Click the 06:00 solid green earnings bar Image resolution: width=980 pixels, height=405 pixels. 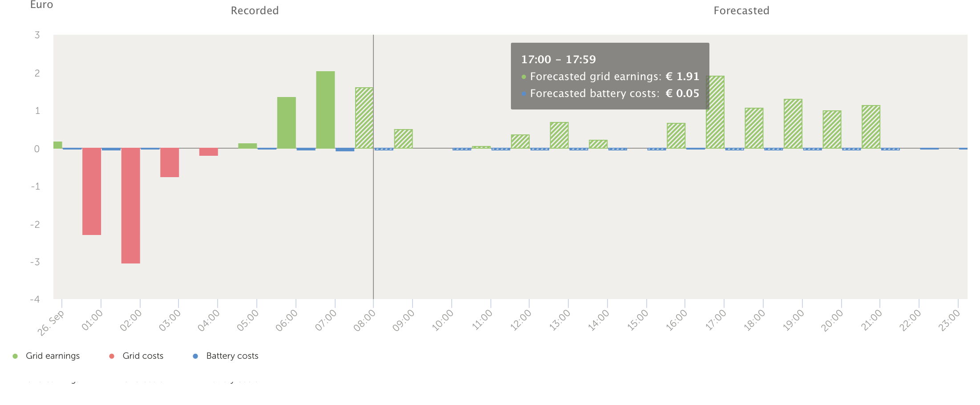click(286, 123)
